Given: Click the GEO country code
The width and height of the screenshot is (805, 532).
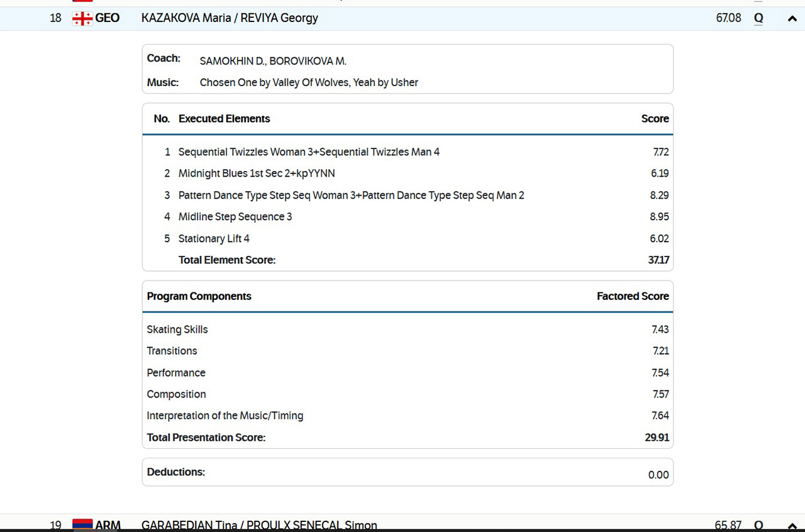Looking at the screenshot, I should 108,18.
